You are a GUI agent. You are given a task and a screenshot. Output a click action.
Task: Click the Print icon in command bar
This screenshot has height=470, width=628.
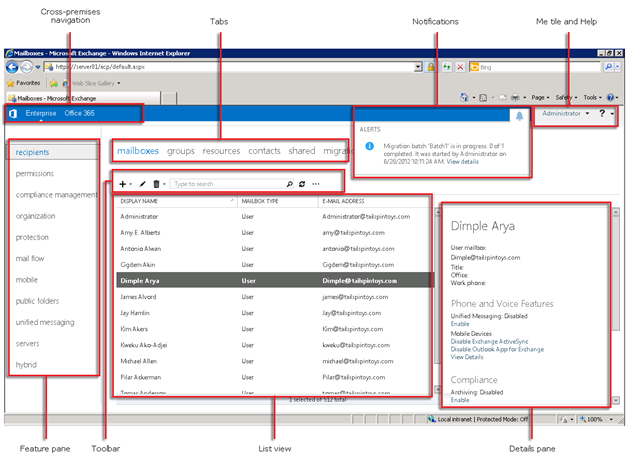pos(515,97)
